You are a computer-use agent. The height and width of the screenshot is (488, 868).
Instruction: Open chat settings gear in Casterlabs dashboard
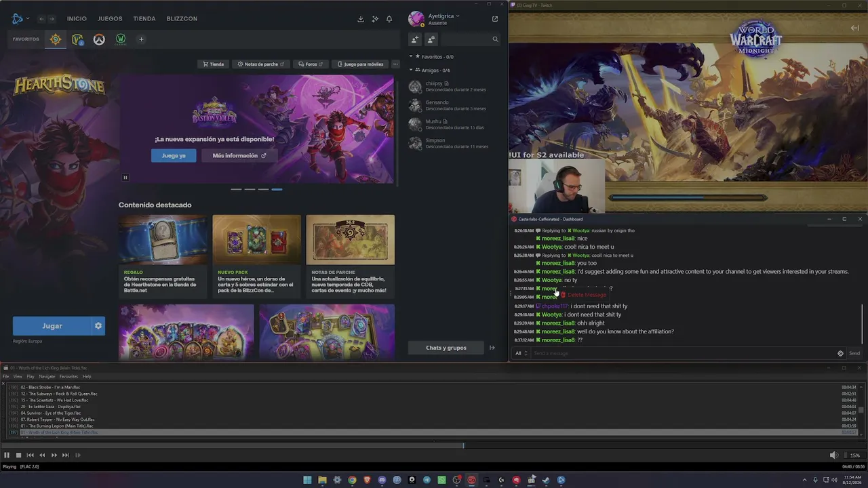click(x=841, y=353)
